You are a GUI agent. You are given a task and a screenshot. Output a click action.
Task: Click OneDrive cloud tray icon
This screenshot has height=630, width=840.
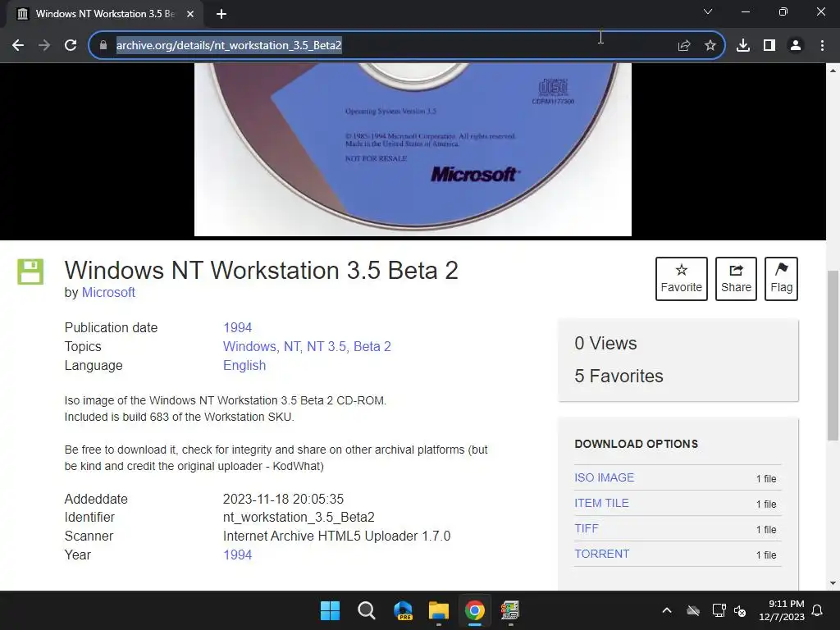(x=693, y=610)
